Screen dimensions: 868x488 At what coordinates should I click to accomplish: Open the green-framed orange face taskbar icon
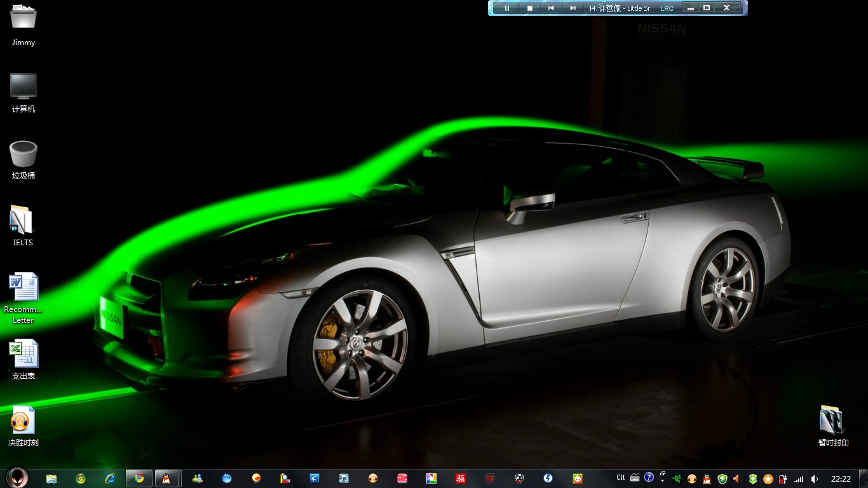(578, 478)
